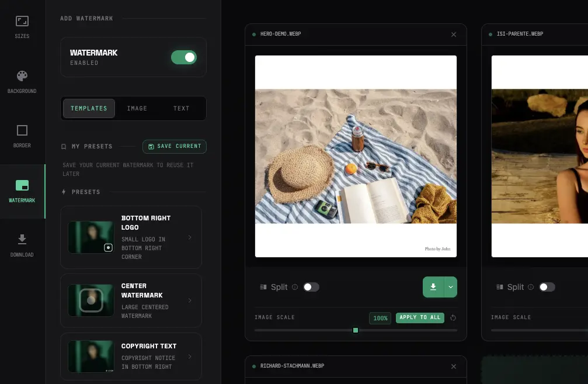Click Split columns icon on hero-demo card

click(263, 287)
